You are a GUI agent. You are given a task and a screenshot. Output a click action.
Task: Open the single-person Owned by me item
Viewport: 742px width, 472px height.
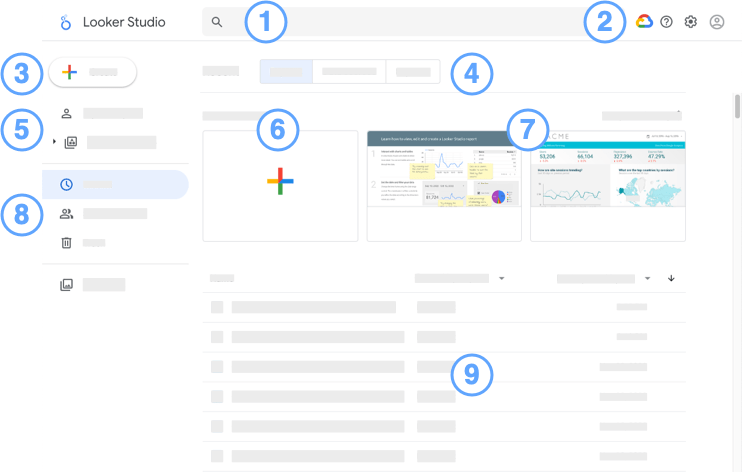(x=66, y=113)
